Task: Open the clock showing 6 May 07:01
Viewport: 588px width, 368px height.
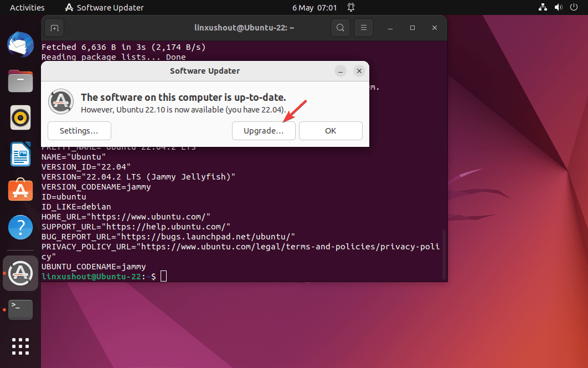Action: pyautogui.click(x=314, y=8)
